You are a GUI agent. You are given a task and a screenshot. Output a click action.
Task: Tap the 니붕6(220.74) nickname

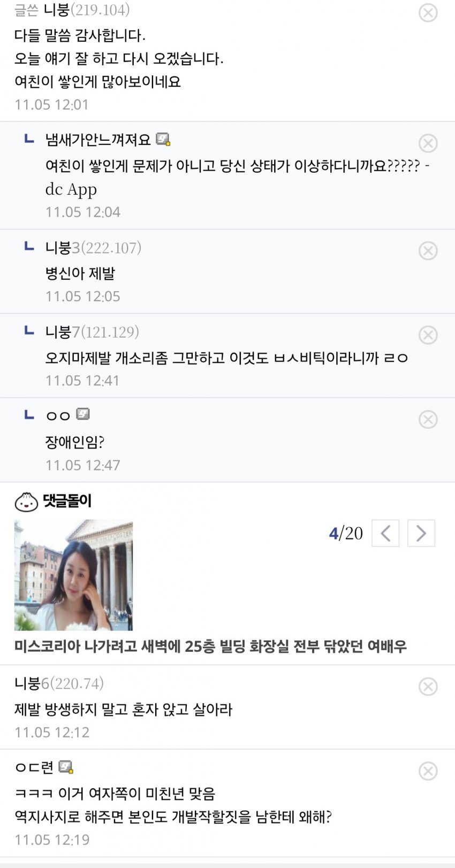[x=59, y=683]
